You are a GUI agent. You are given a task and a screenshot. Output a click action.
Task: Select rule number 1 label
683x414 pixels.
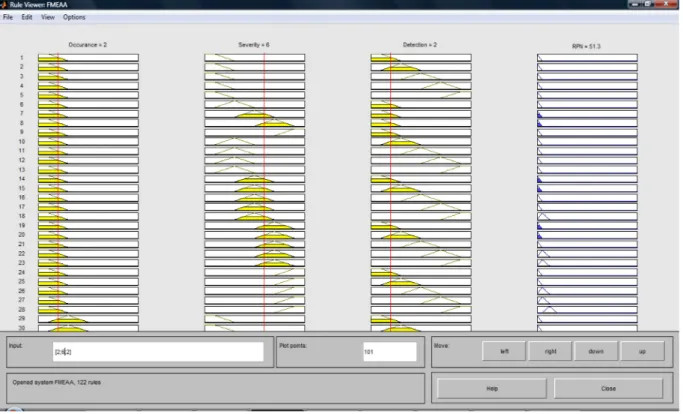(21, 58)
